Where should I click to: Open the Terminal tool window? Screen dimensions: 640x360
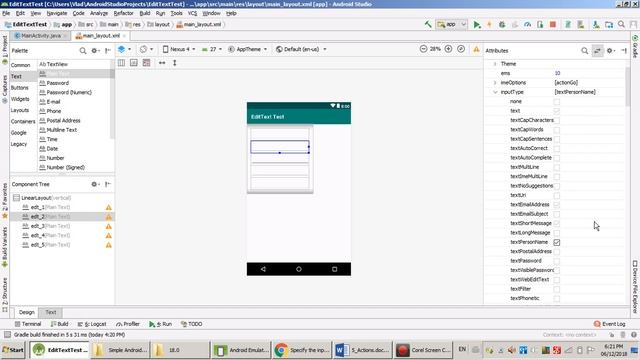click(28, 324)
